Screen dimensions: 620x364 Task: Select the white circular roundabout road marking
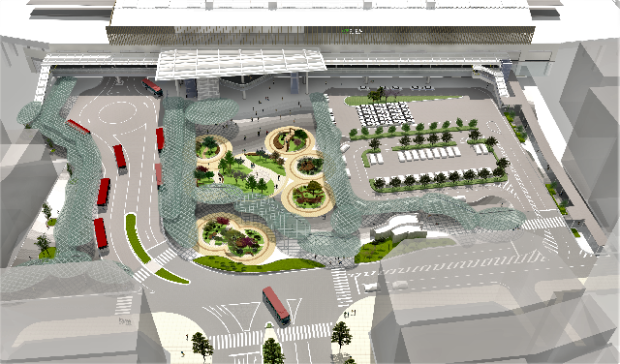tap(117, 113)
